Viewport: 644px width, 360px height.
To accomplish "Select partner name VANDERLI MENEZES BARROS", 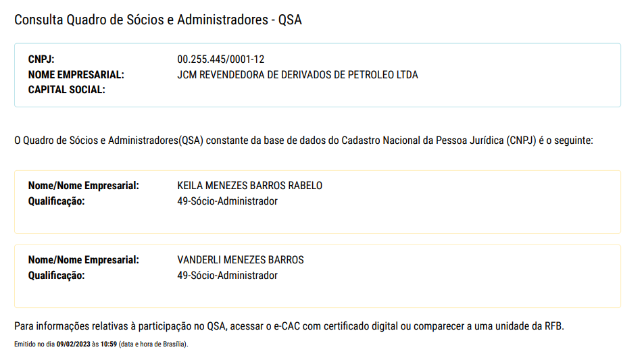I will [241, 260].
